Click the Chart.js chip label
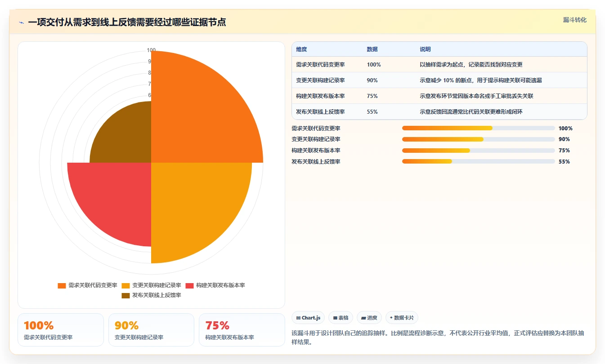605x364 pixels. coord(311,318)
